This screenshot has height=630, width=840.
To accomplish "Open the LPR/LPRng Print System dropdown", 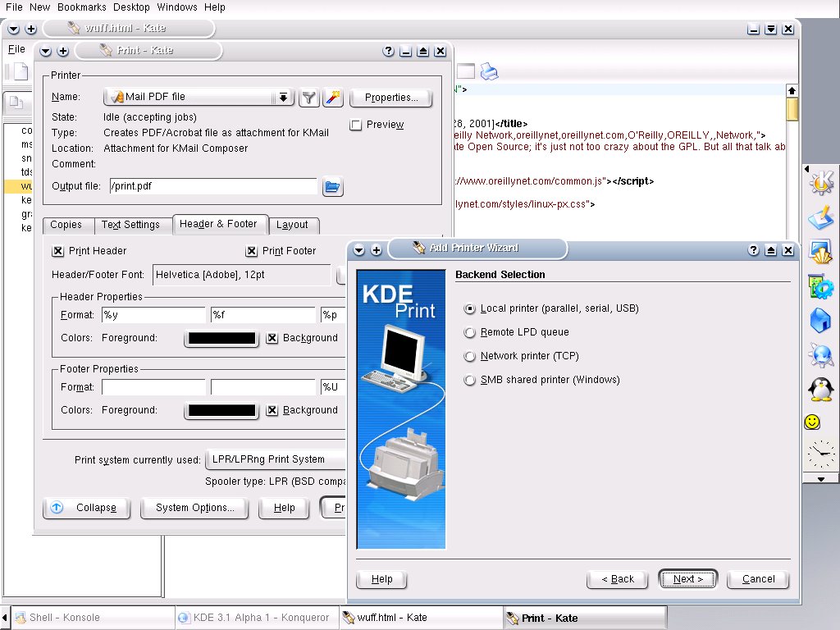I will (x=277, y=459).
